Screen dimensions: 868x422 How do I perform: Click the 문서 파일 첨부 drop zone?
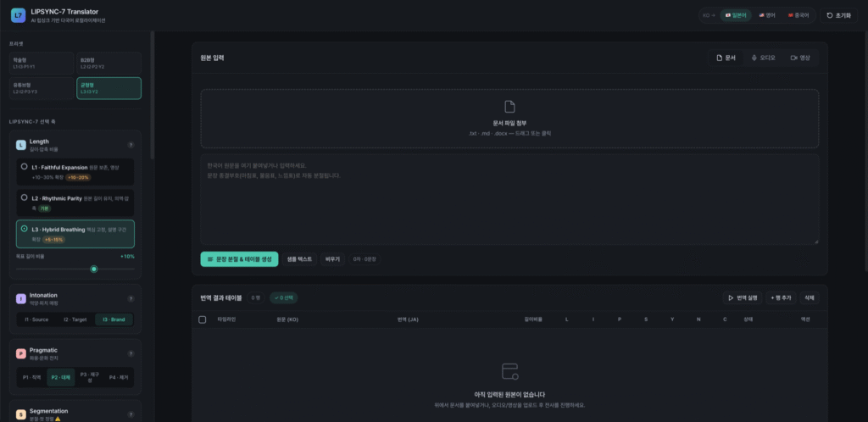coord(509,119)
